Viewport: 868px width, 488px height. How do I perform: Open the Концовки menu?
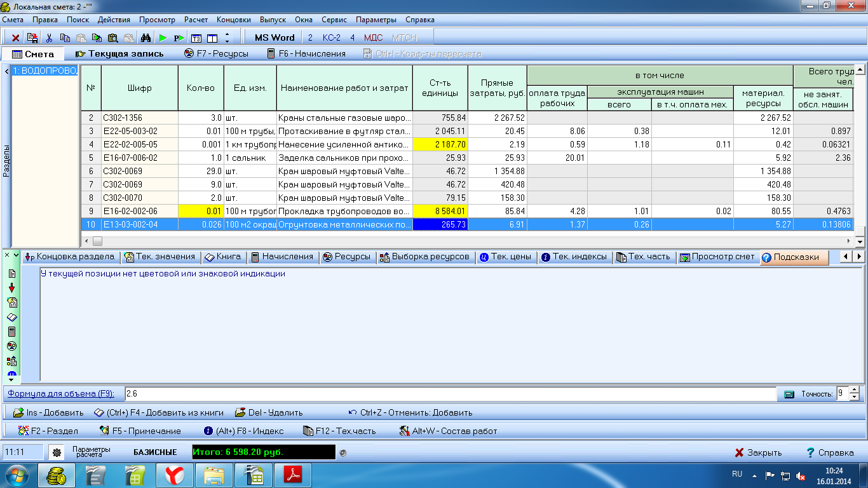tap(233, 20)
